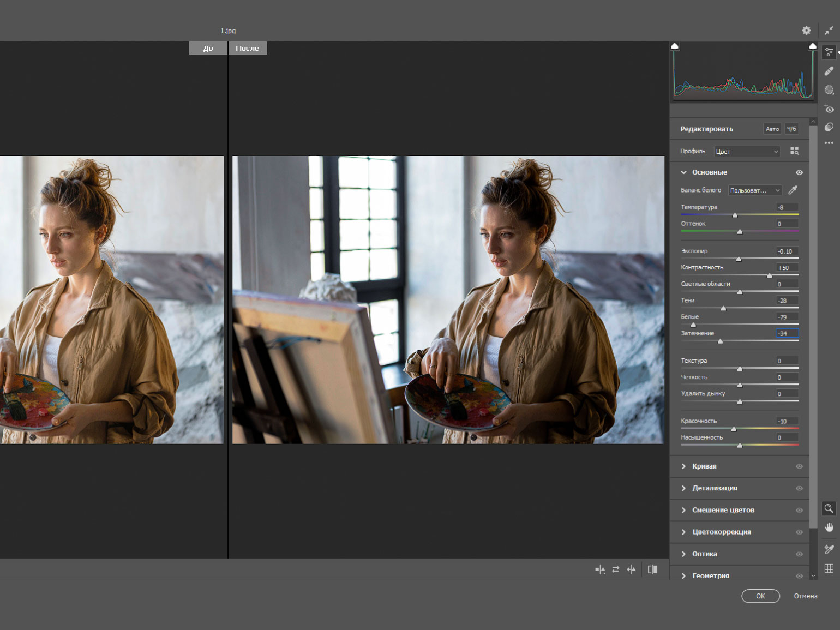Click the OK button
The width and height of the screenshot is (840, 630).
(760, 596)
